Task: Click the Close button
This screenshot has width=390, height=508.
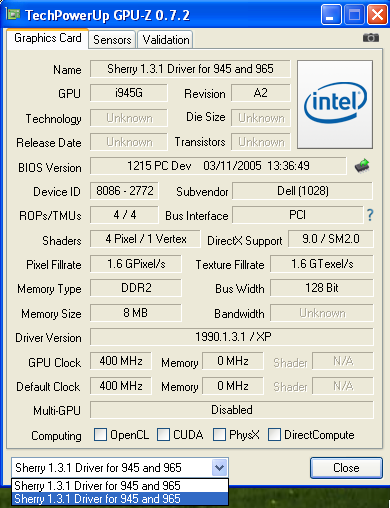Action: coord(346,468)
